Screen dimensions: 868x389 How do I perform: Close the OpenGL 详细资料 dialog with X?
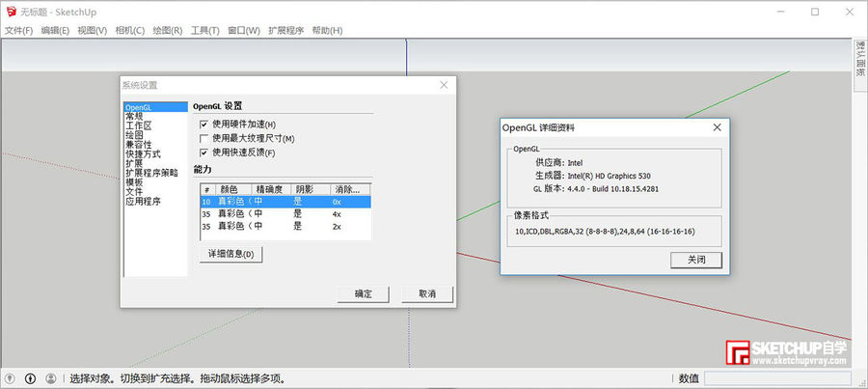(717, 127)
